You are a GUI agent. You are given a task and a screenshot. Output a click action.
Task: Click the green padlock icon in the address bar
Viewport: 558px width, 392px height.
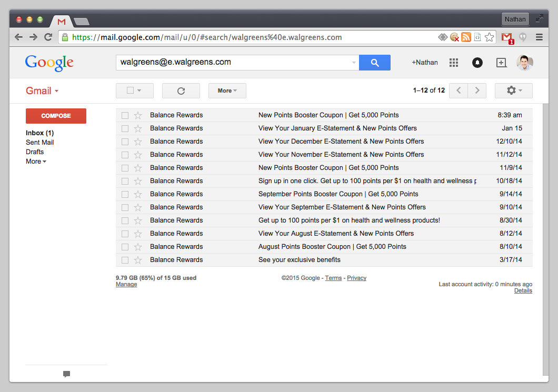(x=65, y=37)
